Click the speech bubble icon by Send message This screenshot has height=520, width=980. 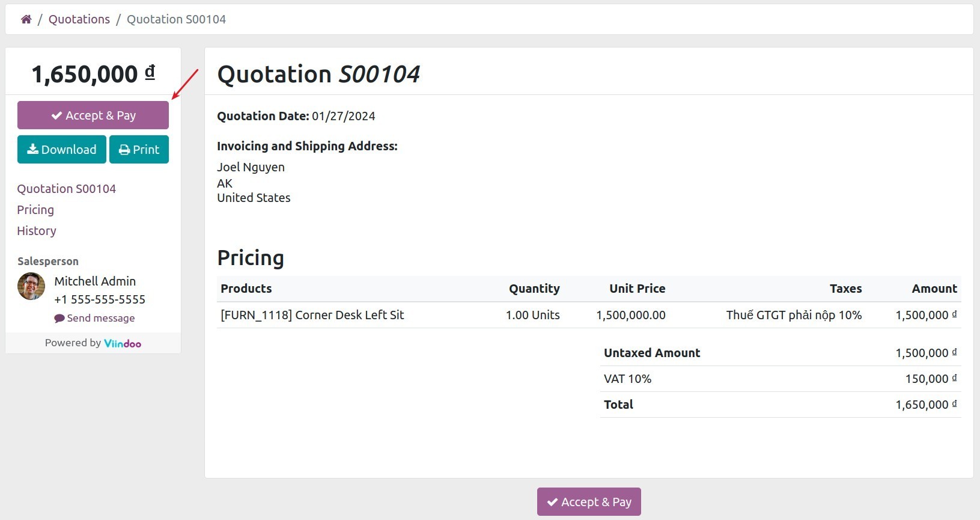pos(59,319)
